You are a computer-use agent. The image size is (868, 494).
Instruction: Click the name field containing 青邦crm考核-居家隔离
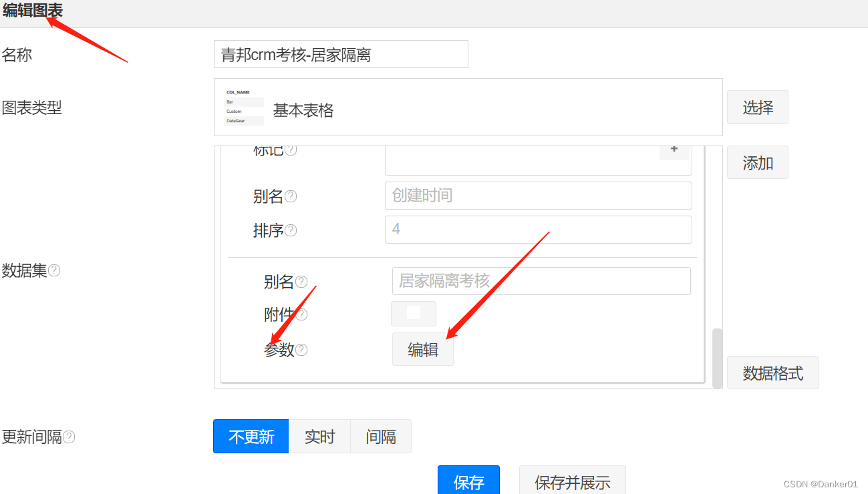[x=341, y=54]
